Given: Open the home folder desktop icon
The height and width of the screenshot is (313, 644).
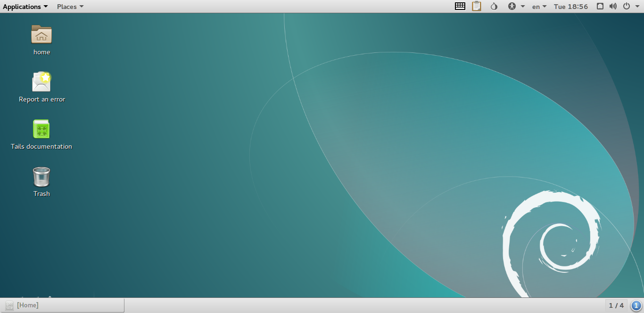Looking at the screenshot, I should click(x=41, y=34).
